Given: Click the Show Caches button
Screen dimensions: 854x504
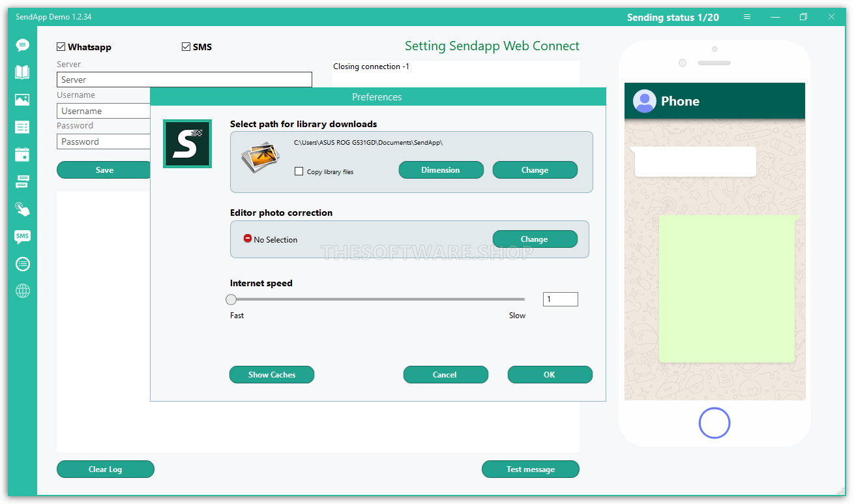Looking at the screenshot, I should 272,375.
